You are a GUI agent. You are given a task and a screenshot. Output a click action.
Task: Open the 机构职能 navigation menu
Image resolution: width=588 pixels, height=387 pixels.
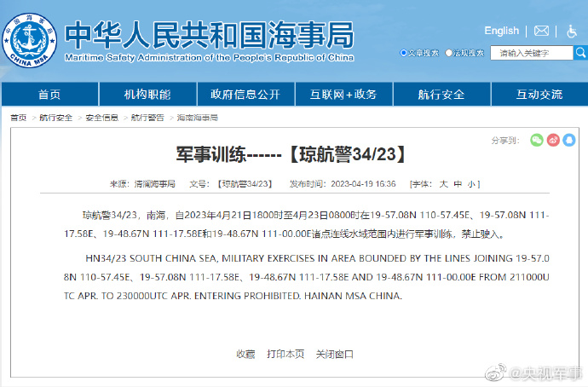(147, 94)
